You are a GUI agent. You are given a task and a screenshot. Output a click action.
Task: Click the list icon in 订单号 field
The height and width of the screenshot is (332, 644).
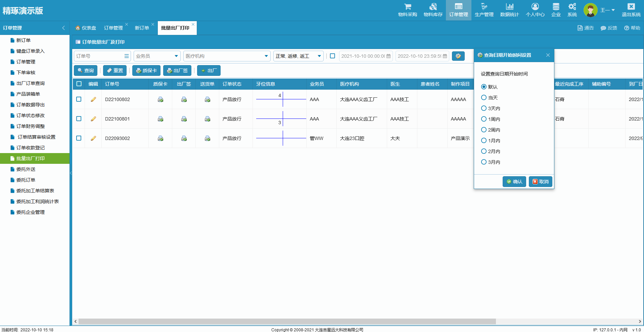coord(127,56)
